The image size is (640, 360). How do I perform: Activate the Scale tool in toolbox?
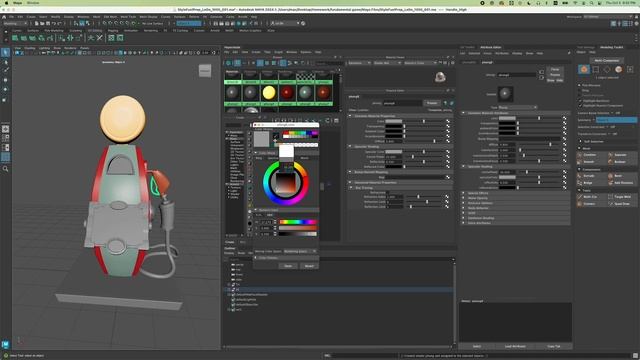point(5,99)
